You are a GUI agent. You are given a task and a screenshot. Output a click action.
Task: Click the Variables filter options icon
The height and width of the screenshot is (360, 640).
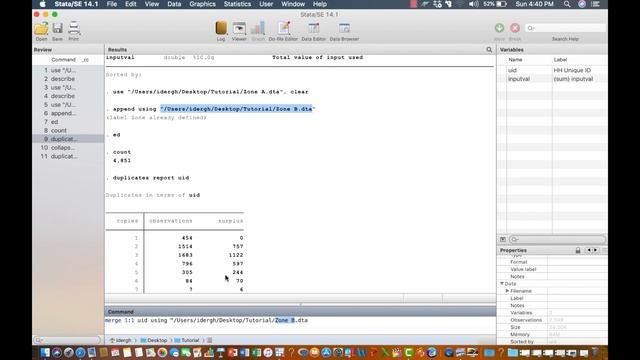[503, 239]
